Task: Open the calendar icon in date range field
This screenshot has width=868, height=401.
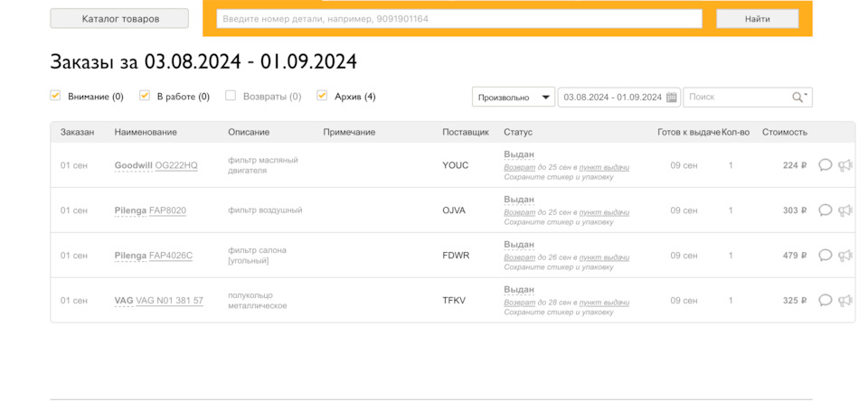Action: pyautogui.click(x=672, y=97)
